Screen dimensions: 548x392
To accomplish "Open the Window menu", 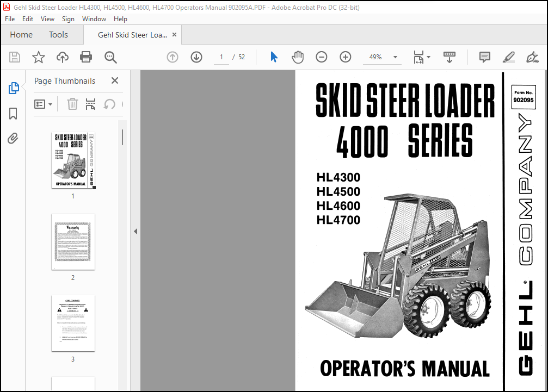I will [x=94, y=19].
